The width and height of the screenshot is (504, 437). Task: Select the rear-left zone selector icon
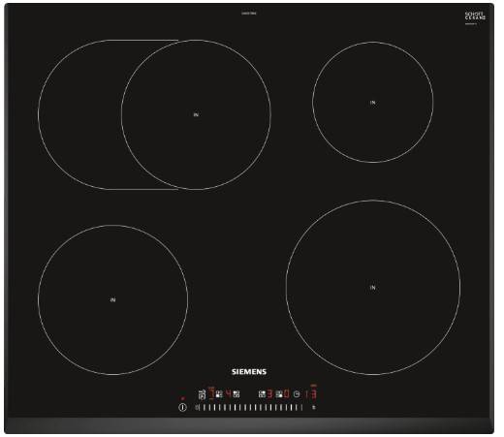(x=236, y=394)
